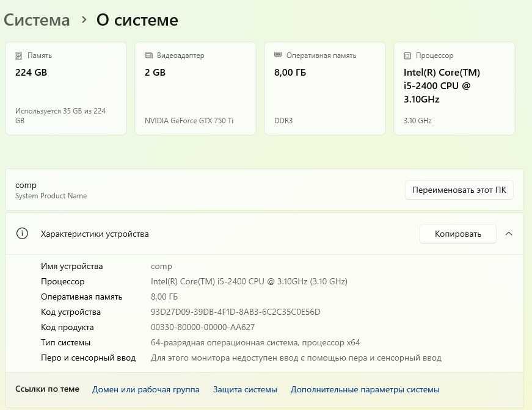Image resolution: width=532 pixels, height=410 pixels.
Task: Click the processor value 'Intel(R) Core(TM) i5-2400 CPU @ 3.10GHz (3.10 GHz)'
Action: coord(249,282)
